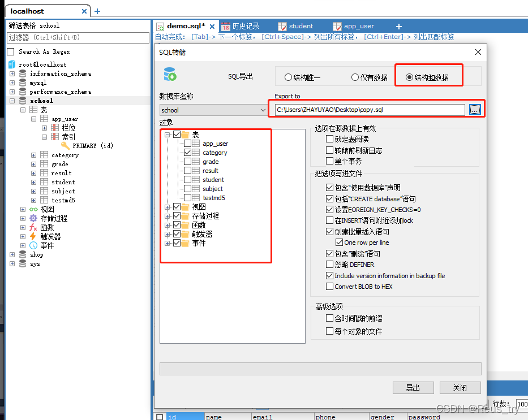Click the 关闭 close button
The image size is (528, 420).
click(x=460, y=388)
